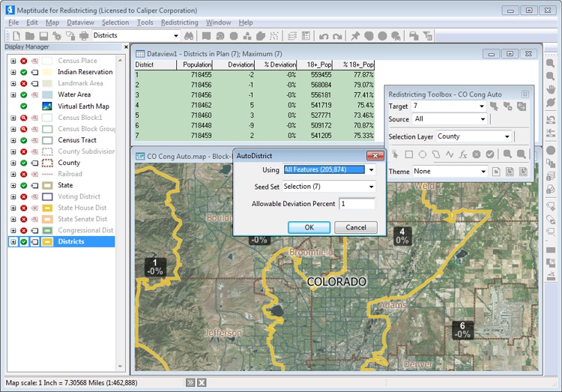The image size is (562, 392).
Task: Select by rectangle tool in Redistricting Toolbox
Action: 408,154
